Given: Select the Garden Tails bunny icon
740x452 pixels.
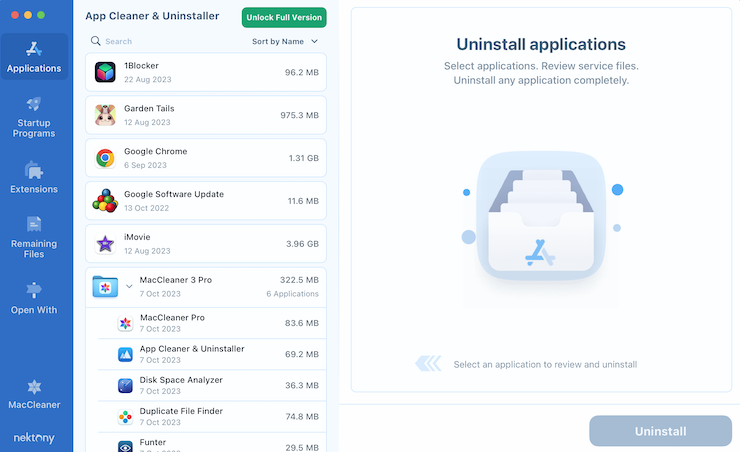Looking at the screenshot, I should [105, 115].
